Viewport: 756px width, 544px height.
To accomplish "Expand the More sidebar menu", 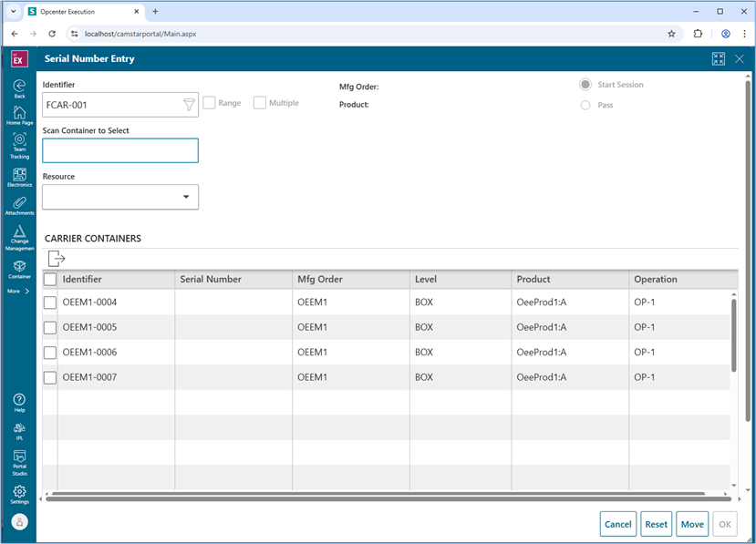I will 18,292.
